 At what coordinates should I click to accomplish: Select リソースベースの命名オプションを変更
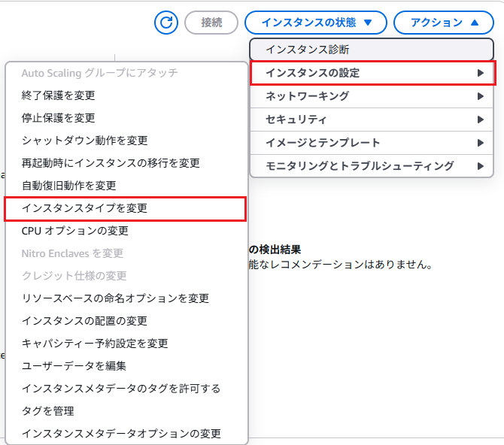(115, 298)
